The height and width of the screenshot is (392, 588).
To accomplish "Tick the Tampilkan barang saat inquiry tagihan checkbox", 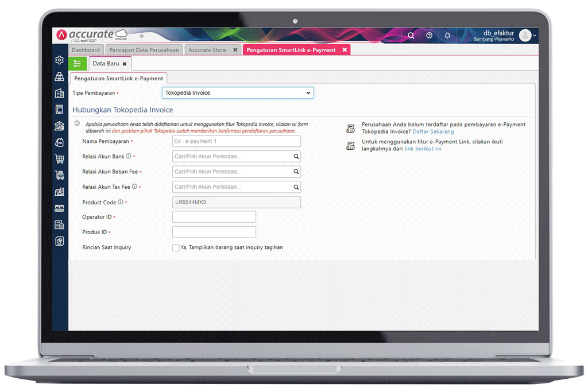I will click(176, 248).
